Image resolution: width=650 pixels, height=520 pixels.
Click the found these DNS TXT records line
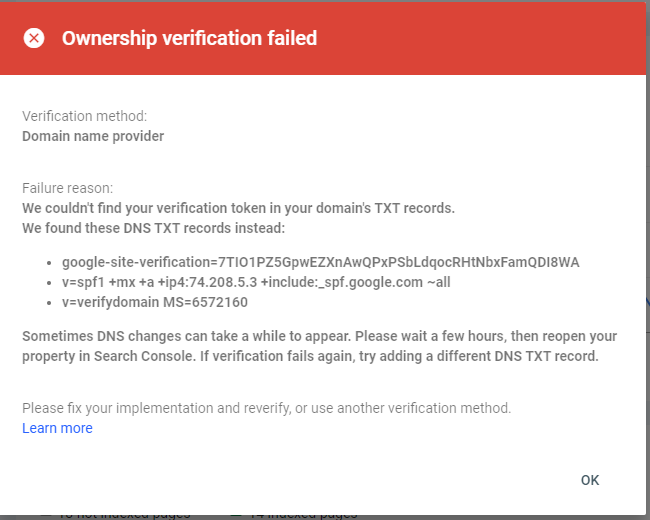coord(153,228)
